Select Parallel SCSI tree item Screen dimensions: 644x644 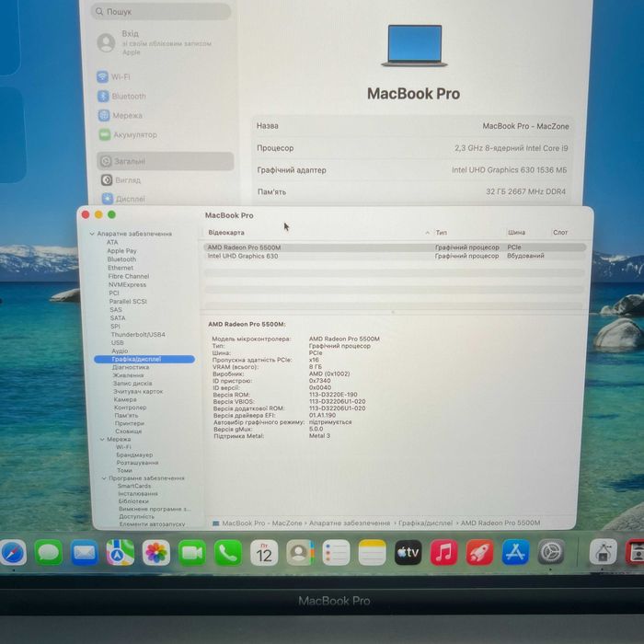128,302
